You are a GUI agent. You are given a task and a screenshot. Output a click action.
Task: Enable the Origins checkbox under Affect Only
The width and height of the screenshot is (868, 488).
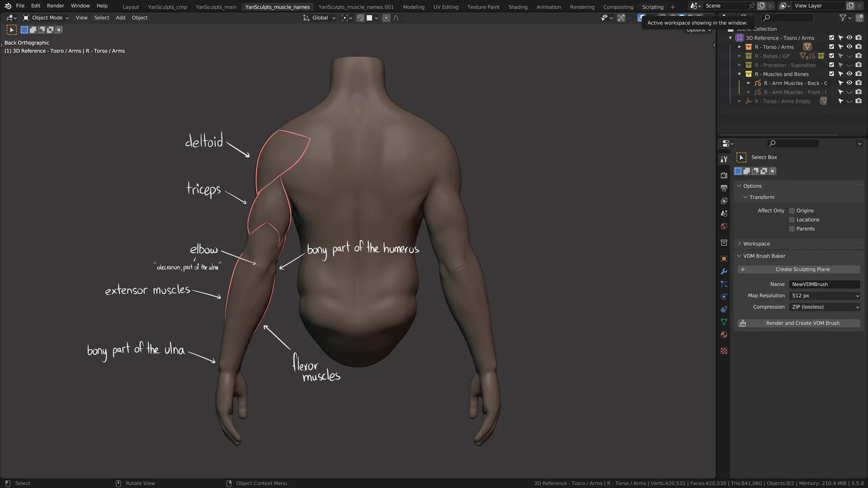(792, 210)
